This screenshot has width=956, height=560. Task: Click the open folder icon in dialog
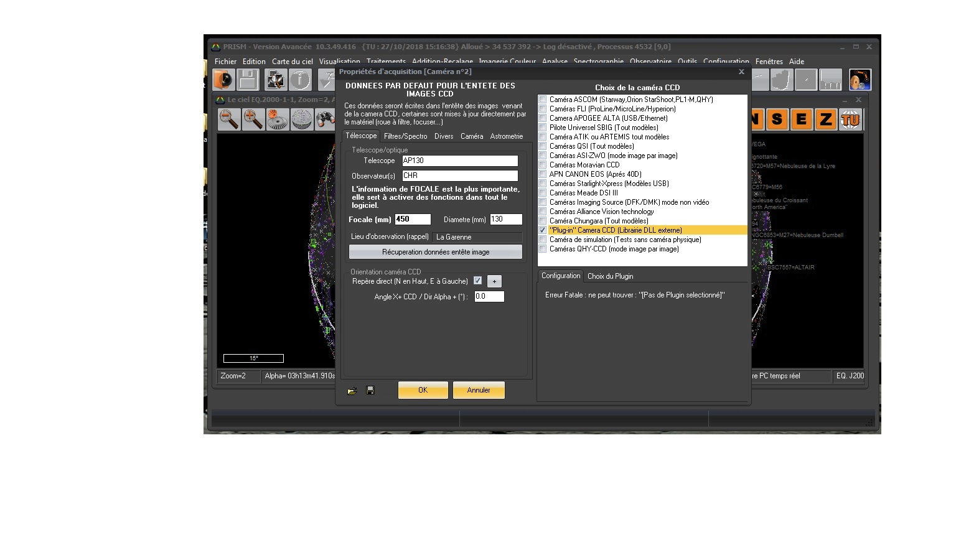click(352, 391)
